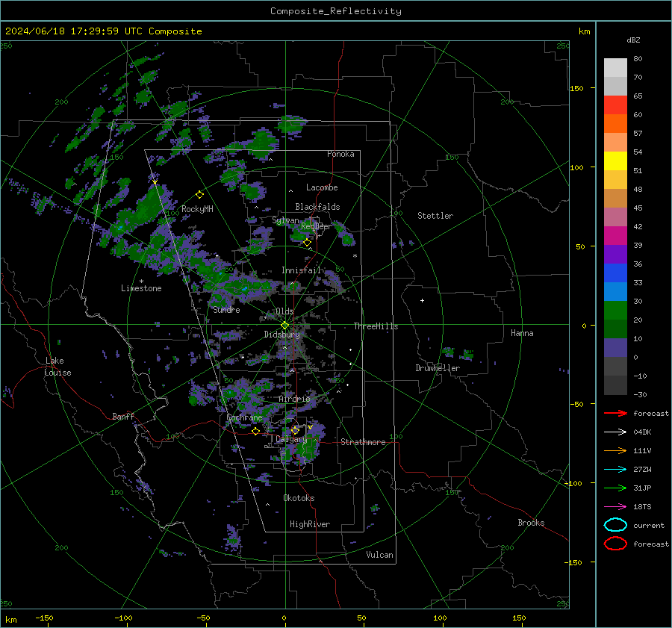672x628 pixels.
Task: Click the Strathmore city label
Action: tap(363, 442)
